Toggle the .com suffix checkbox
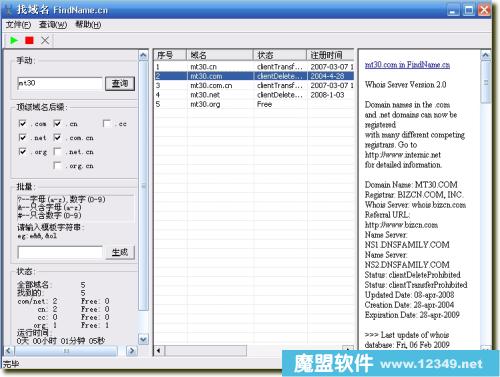 [x=22, y=124]
